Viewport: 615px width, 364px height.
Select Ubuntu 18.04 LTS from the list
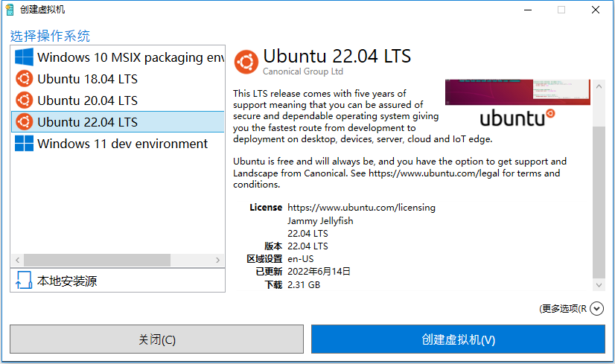[87, 79]
